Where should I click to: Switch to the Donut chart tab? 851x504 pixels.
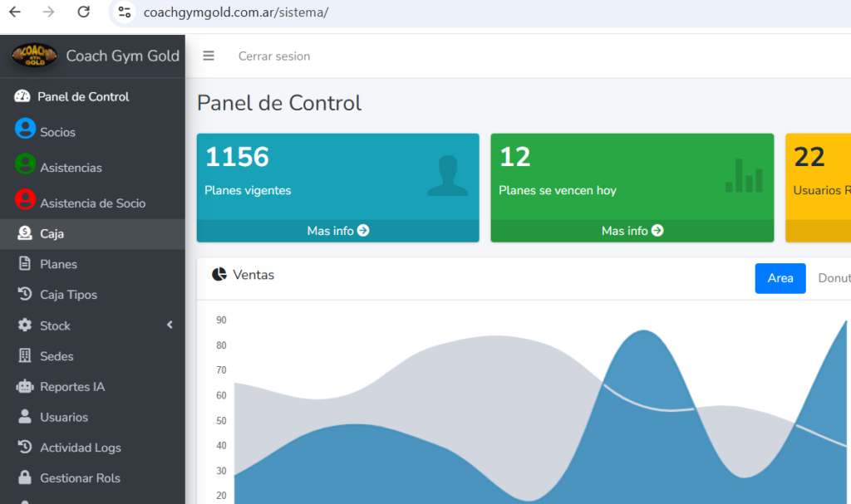[x=834, y=278]
